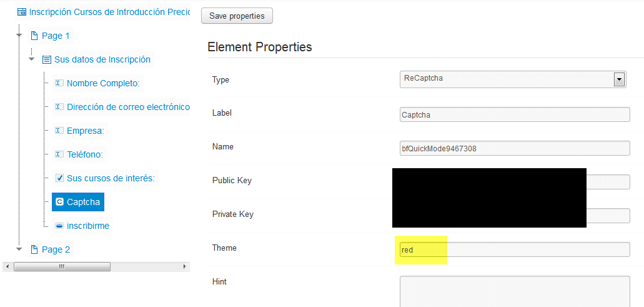Click the Captcha element icon in the tree

59,202
